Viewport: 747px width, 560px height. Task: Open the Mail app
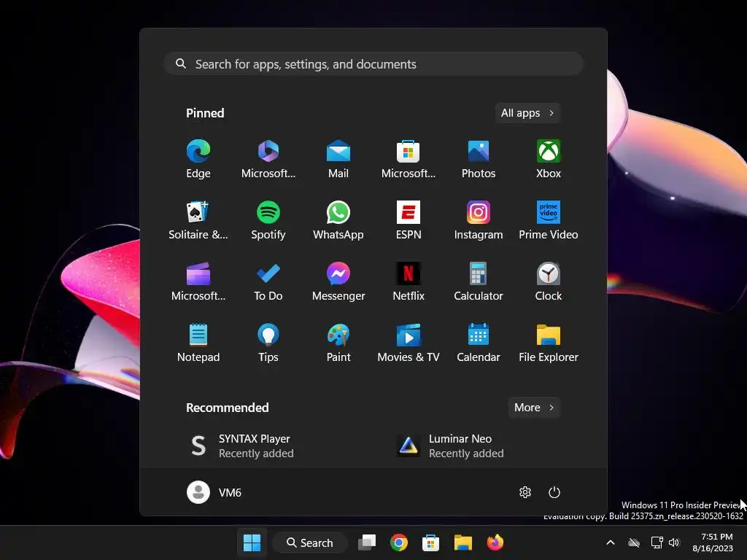click(338, 160)
